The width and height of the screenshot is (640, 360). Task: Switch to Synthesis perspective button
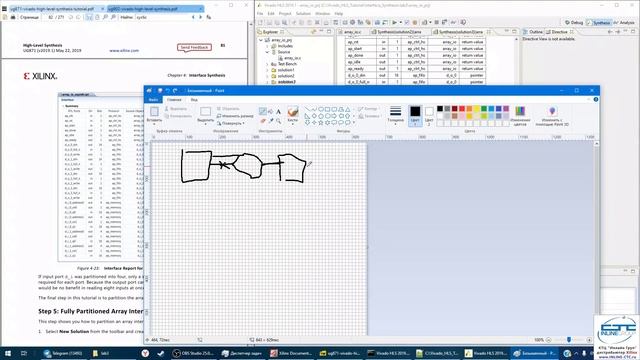tap(598, 22)
